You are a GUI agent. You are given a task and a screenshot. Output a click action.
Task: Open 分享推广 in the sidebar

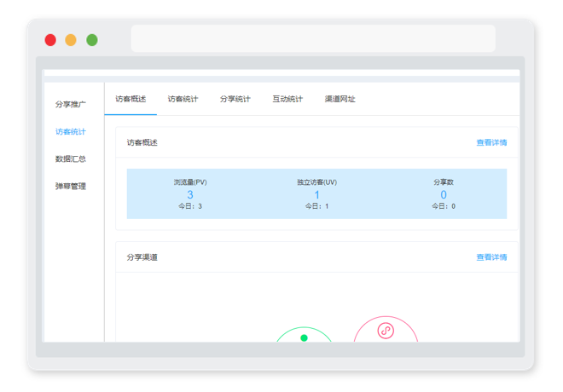[x=70, y=104]
